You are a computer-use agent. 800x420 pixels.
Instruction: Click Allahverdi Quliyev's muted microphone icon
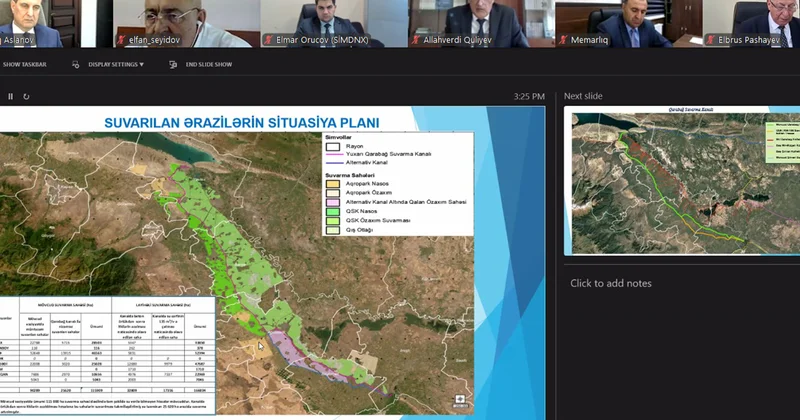[415, 42]
